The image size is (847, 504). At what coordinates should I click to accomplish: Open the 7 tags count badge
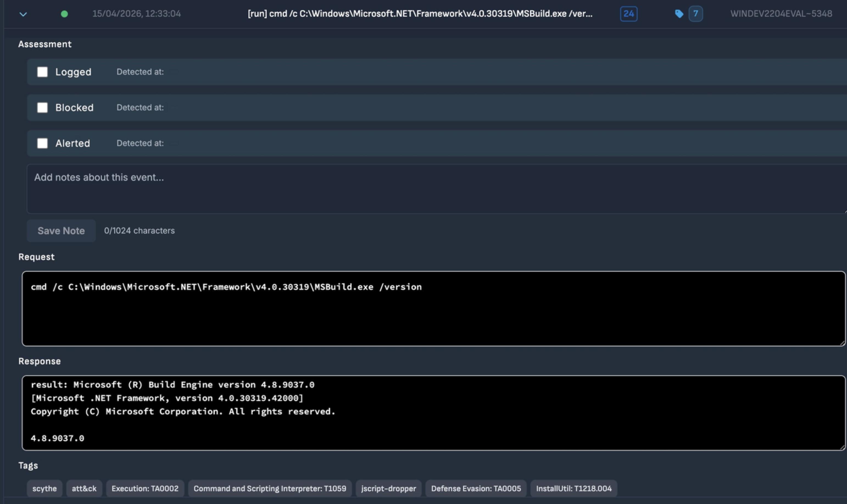[695, 14]
